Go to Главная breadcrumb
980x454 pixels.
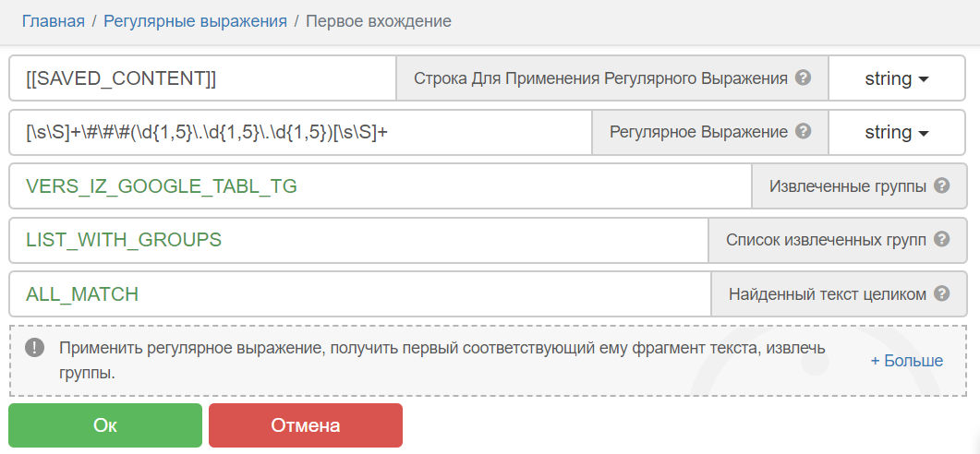point(54,20)
